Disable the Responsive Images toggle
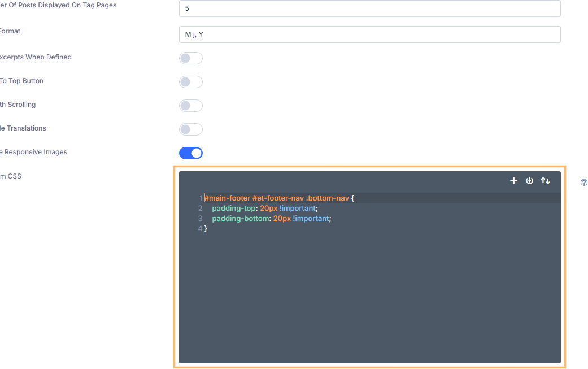 click(x=191, y=153)
